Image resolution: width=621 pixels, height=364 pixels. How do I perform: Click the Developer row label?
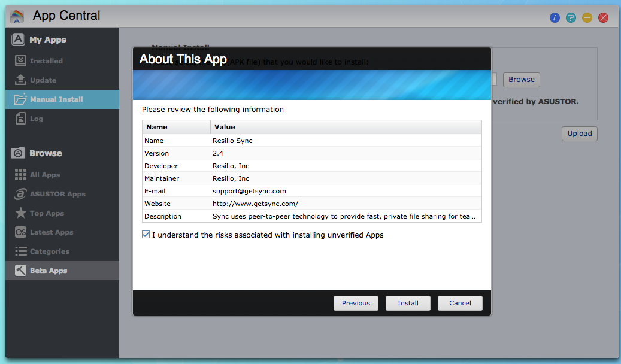pos(161,166)
